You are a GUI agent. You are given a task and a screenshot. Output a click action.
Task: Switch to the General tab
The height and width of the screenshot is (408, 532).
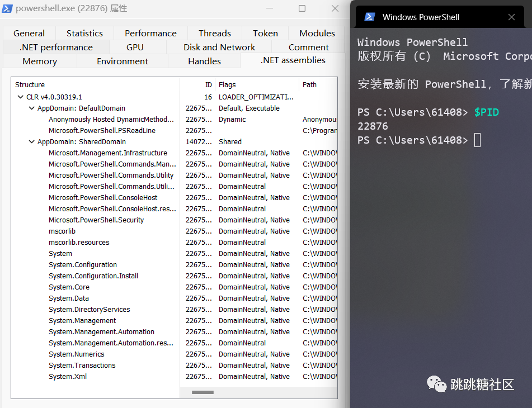pyautogui.click(x=29, y=33)
